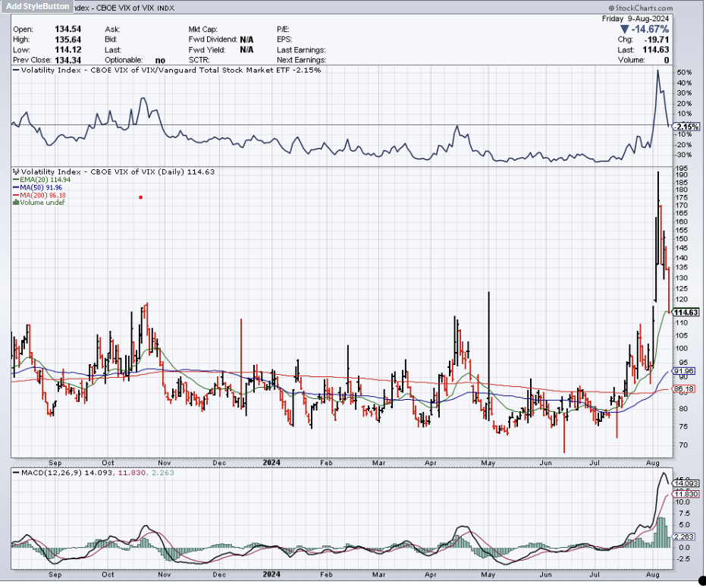Image resolution: width=706 pixels, height=588 pixels.
Task: Click the Fwd Dividend N/A value
Action: pyautogui.click(x=246, y=39)
